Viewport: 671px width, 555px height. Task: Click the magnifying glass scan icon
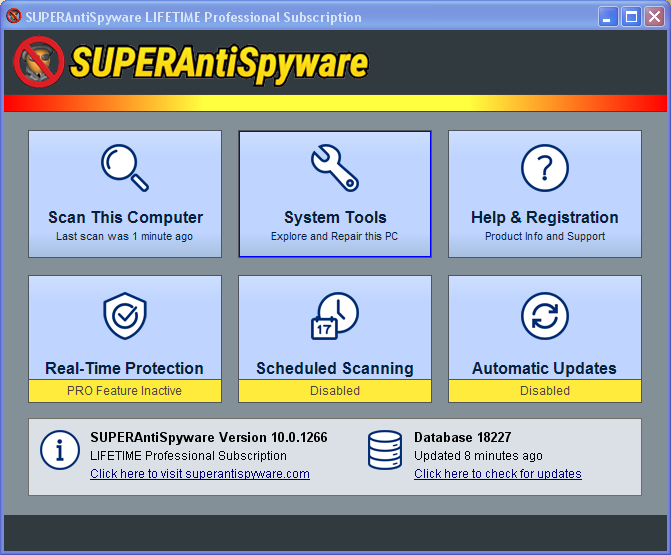[125, 168]
